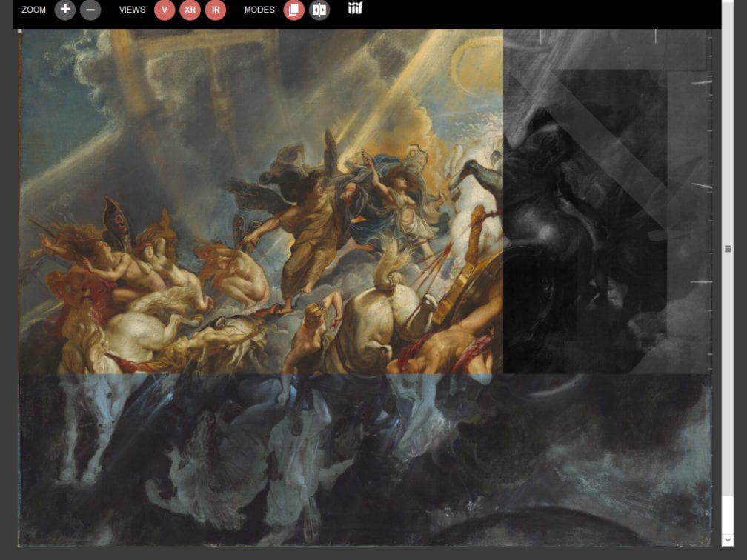The width and height of the screenshot is (747, 560).
Task: Toggle the V visible light view
Action: [165, 10]
